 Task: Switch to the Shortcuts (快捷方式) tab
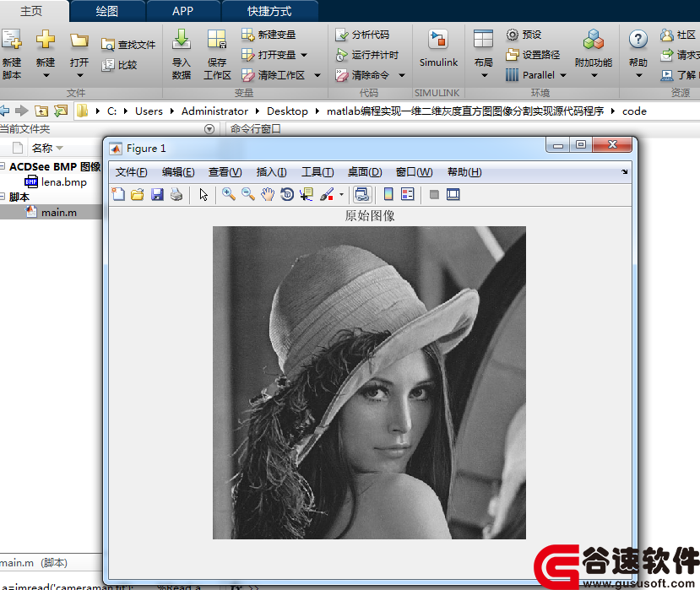[269, 11]
